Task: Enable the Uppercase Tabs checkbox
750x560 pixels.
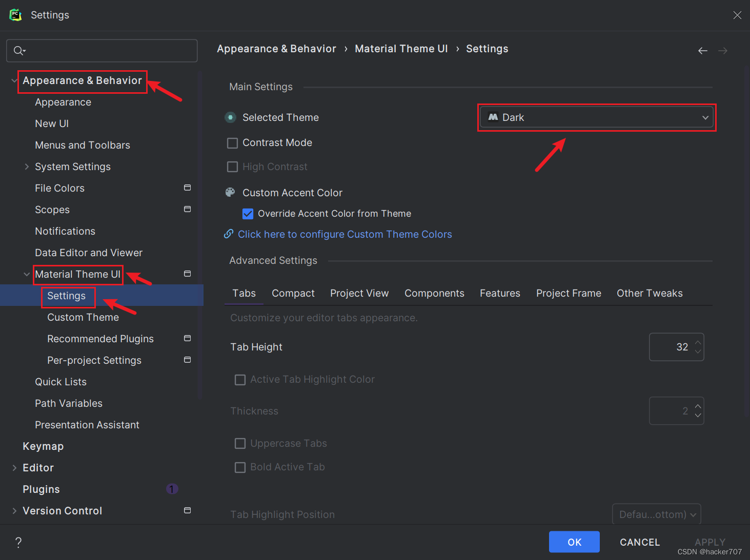Action: click(240, 444)
